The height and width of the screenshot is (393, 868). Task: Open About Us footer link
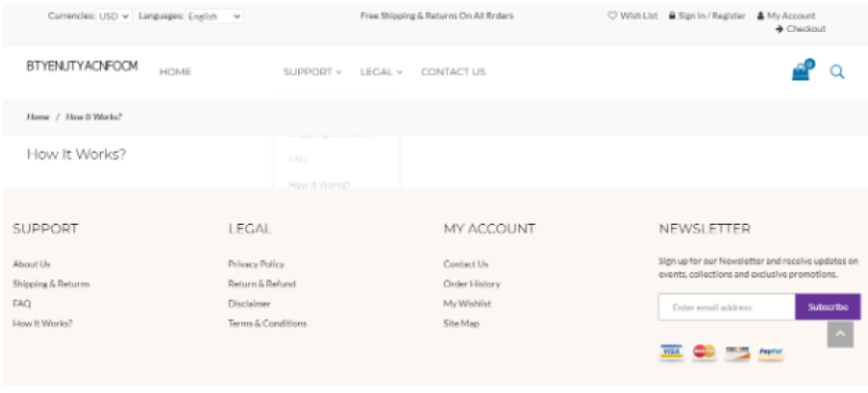[x=32, y=264]
